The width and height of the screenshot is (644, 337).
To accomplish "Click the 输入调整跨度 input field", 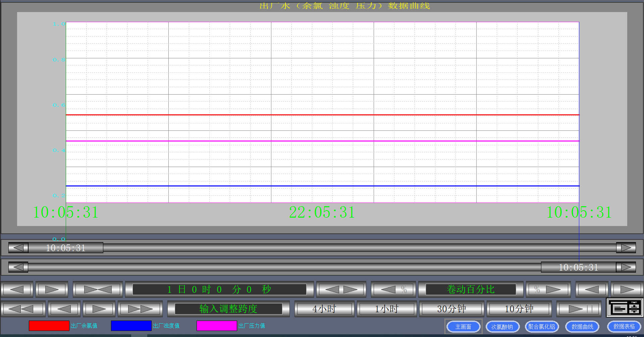I will (228, 309).
